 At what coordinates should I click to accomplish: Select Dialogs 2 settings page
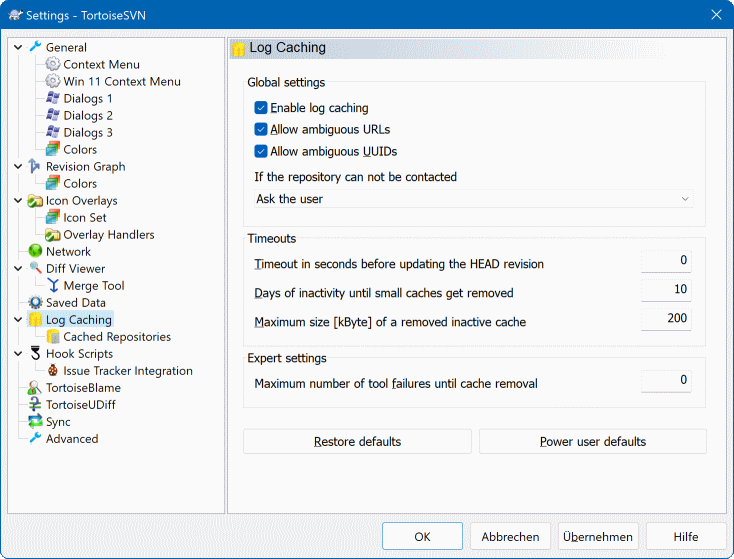tap(88, 116)
